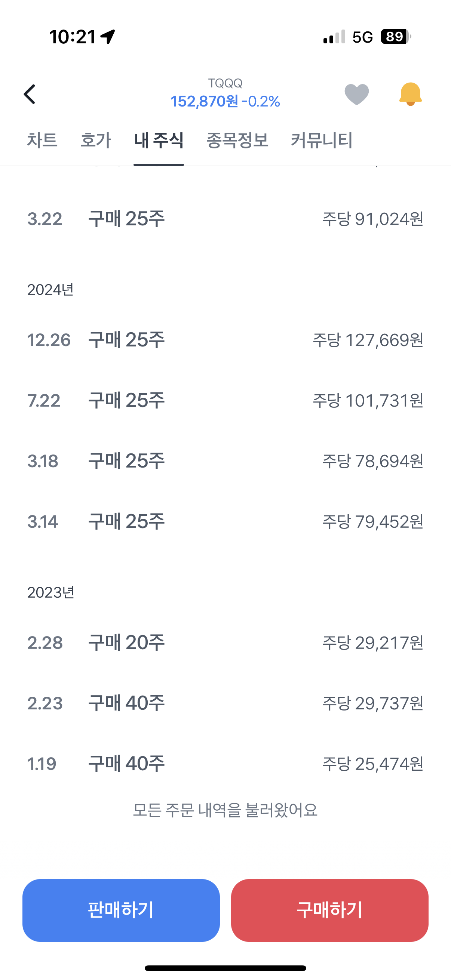Switch to the 호가 tab
Image resolution: width=451 pixels, height=980 pixels.
coord(95,141)
